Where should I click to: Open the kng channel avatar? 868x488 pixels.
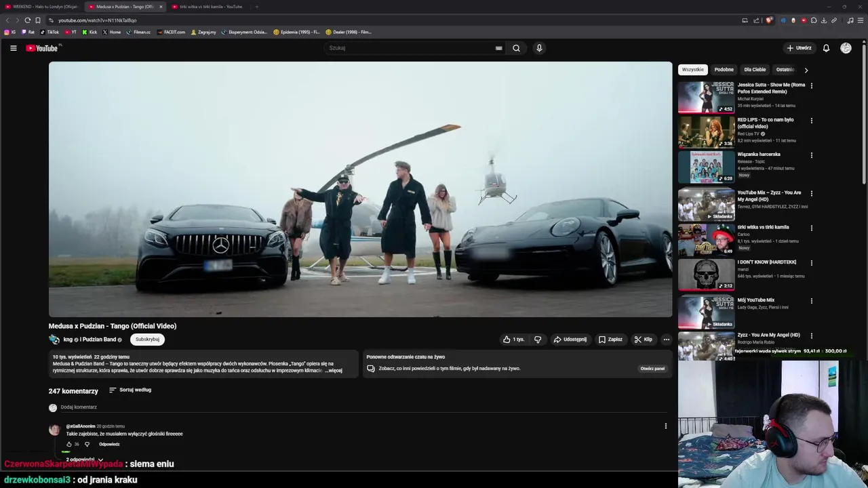[x=54, y=340]
